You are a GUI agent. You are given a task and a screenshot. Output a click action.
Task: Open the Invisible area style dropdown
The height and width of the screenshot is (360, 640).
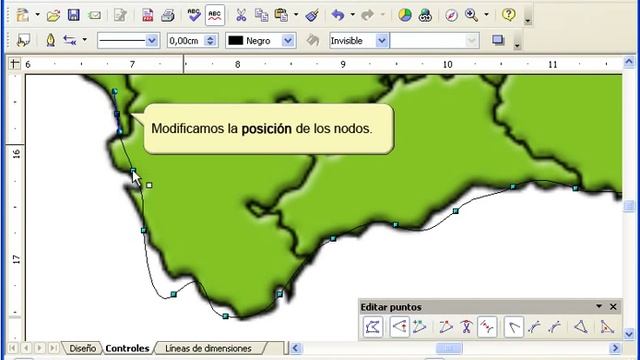pos(382,40)
